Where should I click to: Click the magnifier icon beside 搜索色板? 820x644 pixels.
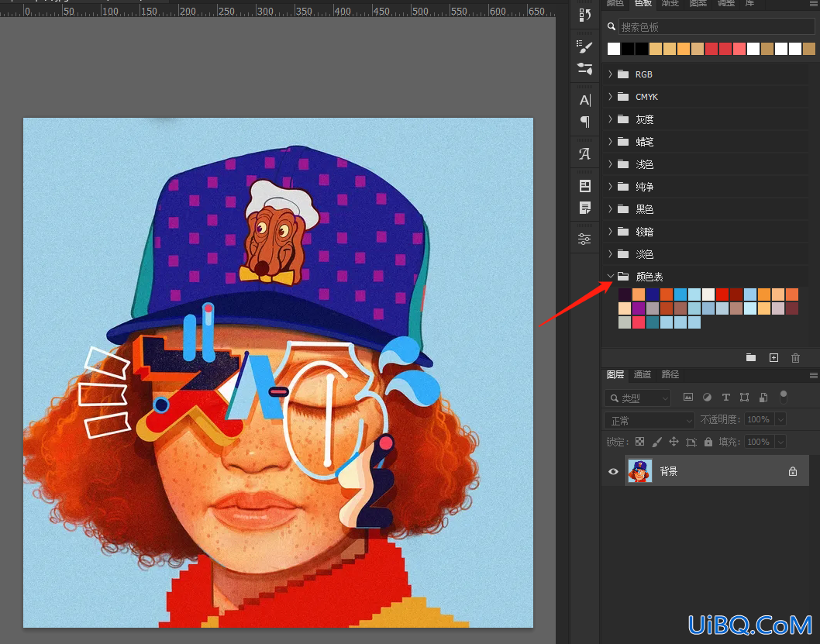[612, 26]
